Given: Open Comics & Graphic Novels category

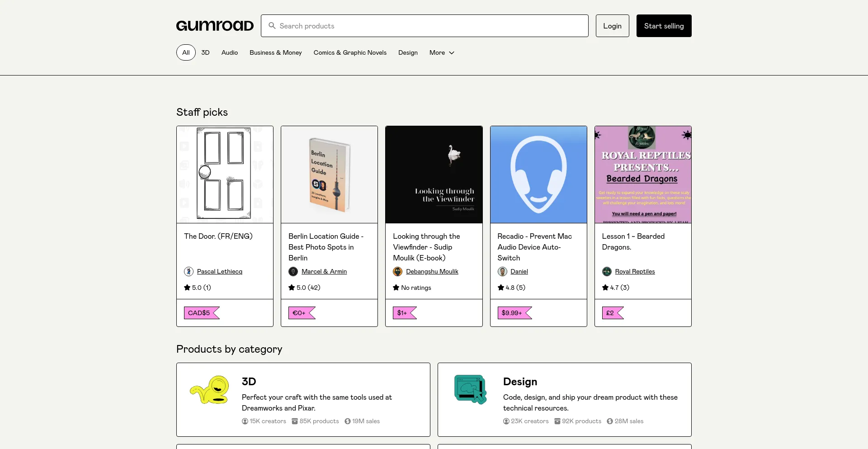Looking at the screenshot, I should (350, 52).
